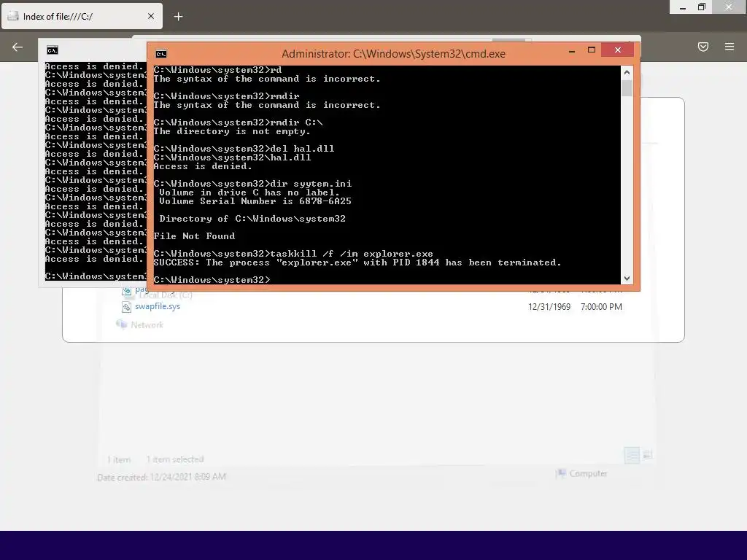Viewport: 747px width, 560px height.
Task: Open the browser hamburger menu
Action: (729, 47)
